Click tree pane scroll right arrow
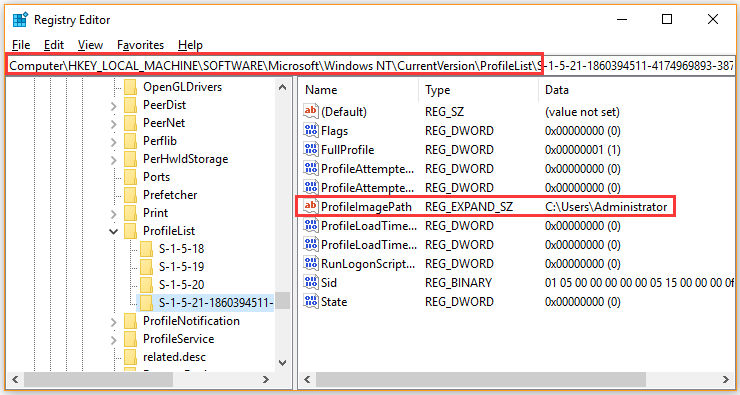 pyautogui.click(x=266, y=379)
